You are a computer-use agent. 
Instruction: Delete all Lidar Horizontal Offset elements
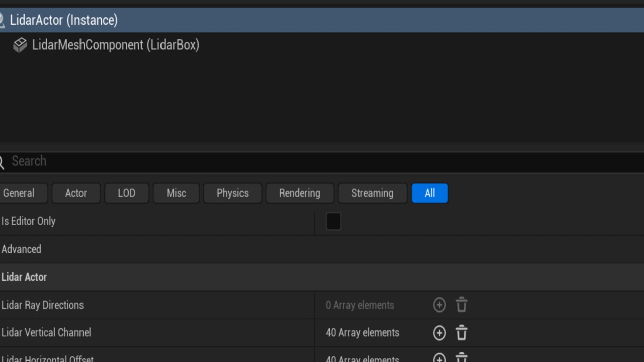coord(461,358)
